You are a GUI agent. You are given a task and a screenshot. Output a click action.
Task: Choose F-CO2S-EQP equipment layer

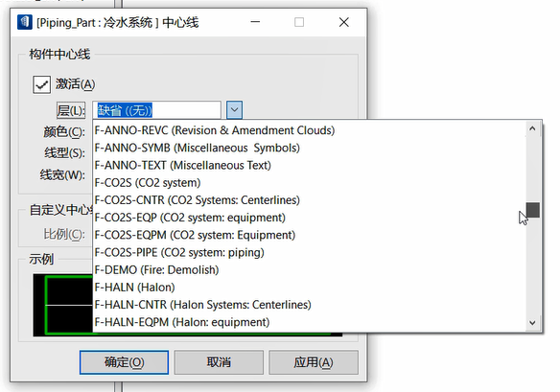310,218
